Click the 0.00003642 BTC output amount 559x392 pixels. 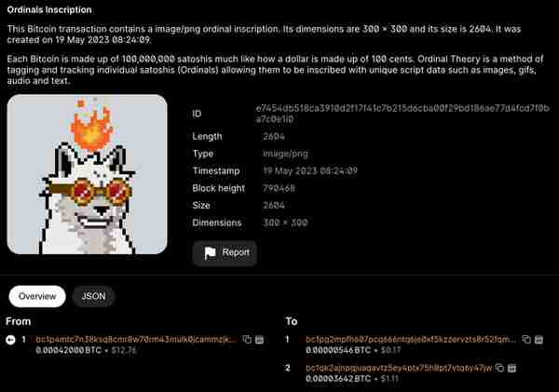click(338, 378)
